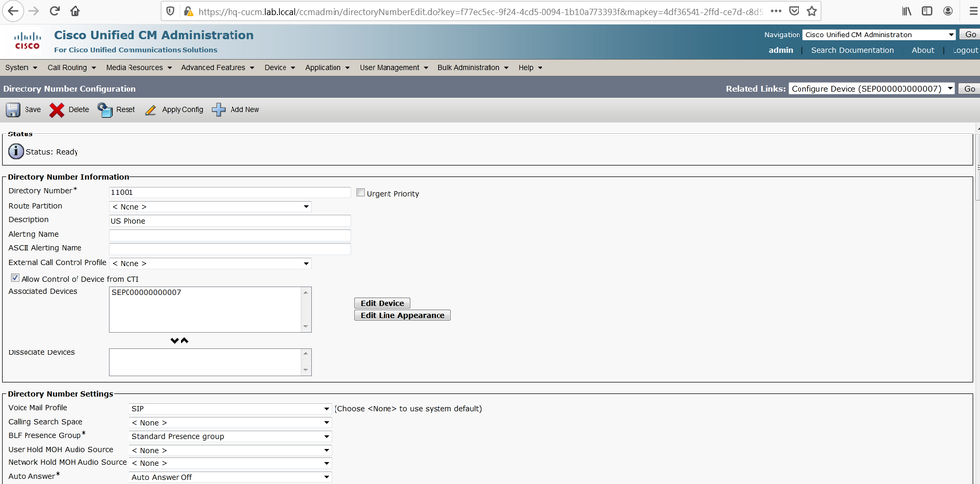Screen dimensions: 980x484
Task: Select SEP000000000007 in Associated Devices
Action: tap(146, 292)
